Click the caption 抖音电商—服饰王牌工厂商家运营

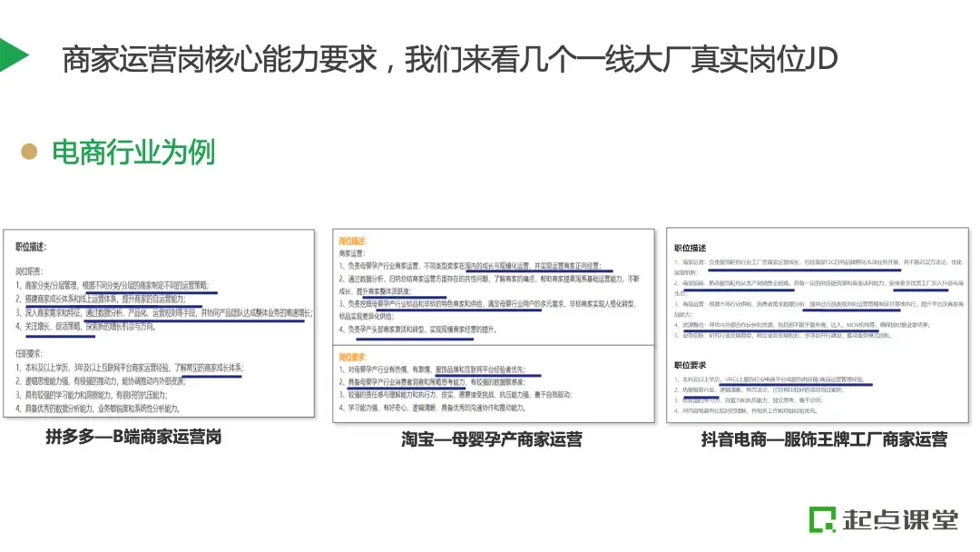pyautogui.click(x=824, y=439)
